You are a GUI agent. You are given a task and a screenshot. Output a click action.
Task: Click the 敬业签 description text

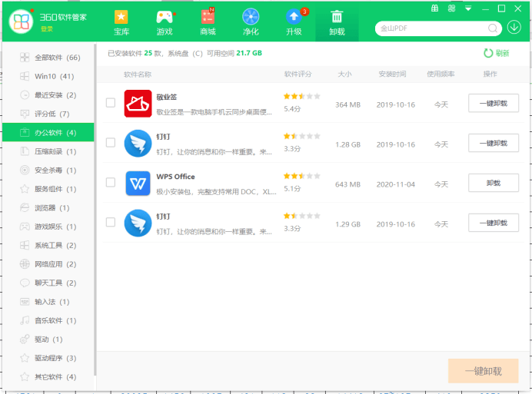click(x=214, y=112)
